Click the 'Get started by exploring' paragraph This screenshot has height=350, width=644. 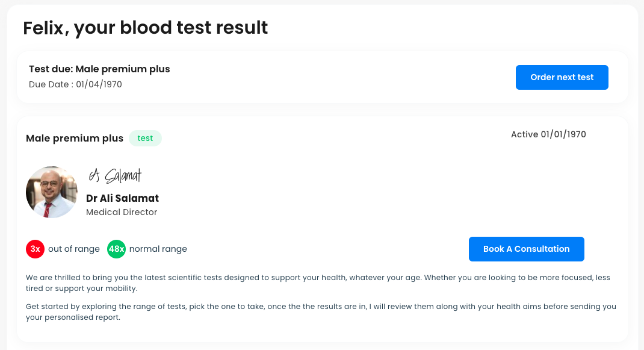point(321,312)
